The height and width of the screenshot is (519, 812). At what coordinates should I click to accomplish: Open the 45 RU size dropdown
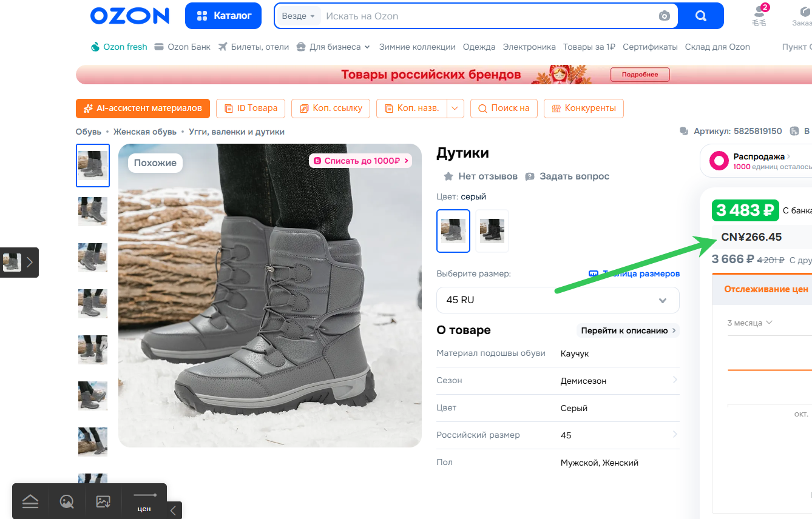pyautogui.click(x=558, y=300)
